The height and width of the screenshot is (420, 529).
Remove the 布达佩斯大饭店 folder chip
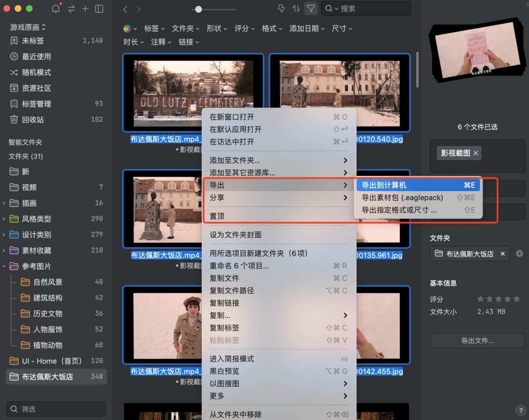point(503,254)
